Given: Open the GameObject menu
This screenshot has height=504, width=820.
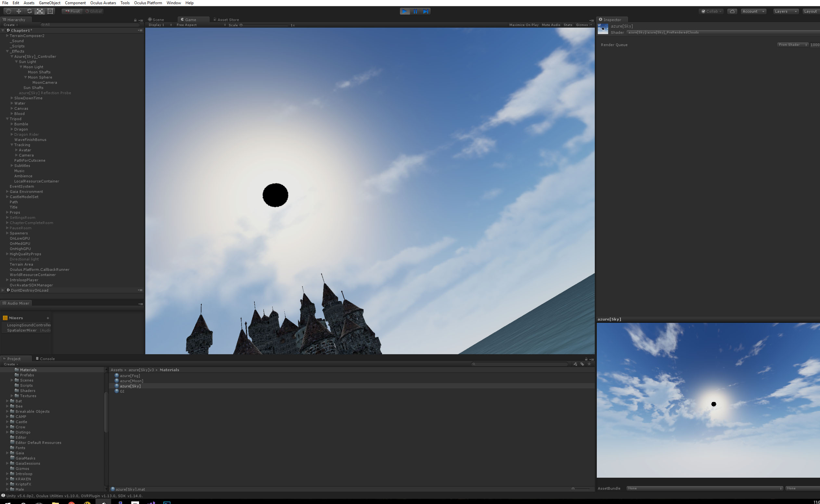Looking at the screenshot, I should coord(49,3).
